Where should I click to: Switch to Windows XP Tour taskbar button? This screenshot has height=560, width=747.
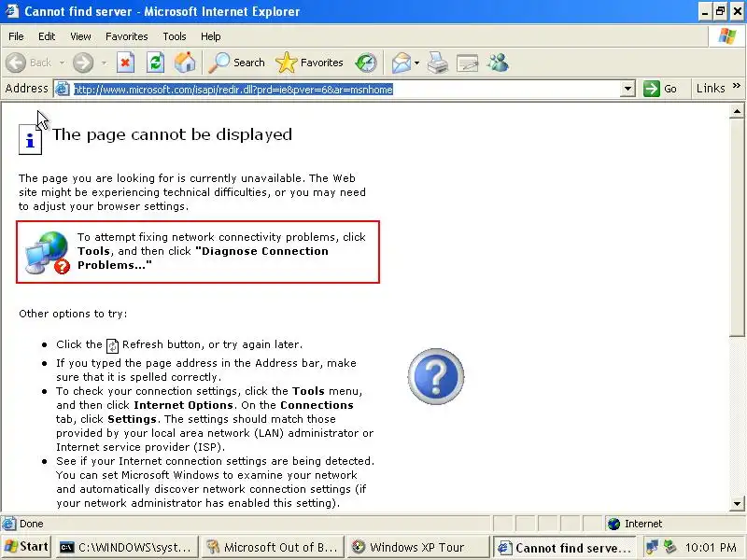tap(418, 547)
